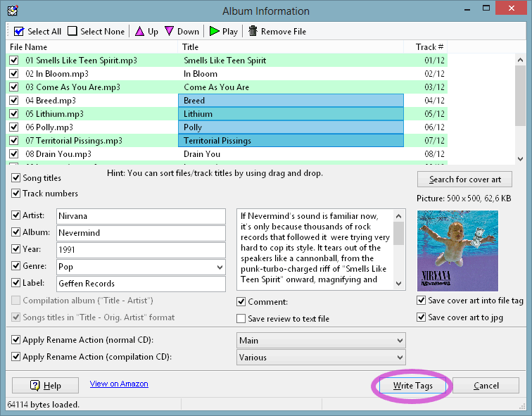Click the Title column header

291,47
